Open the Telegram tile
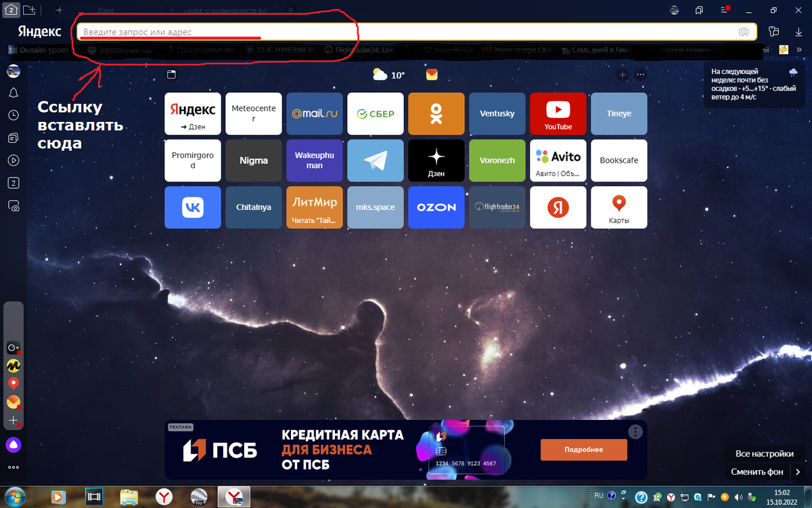 coord(376,161)
